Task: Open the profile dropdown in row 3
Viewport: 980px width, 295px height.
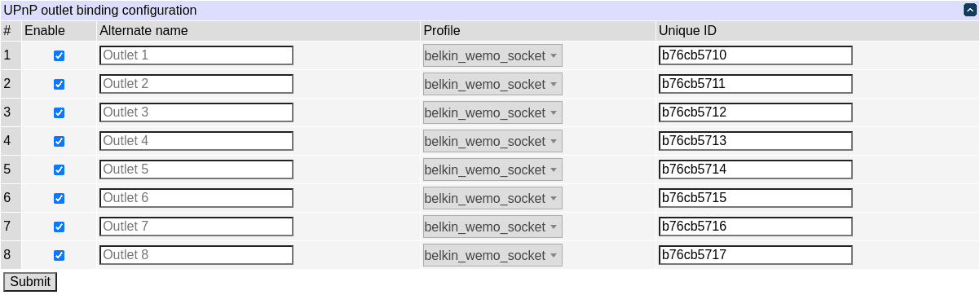Action: click(492, 112)
